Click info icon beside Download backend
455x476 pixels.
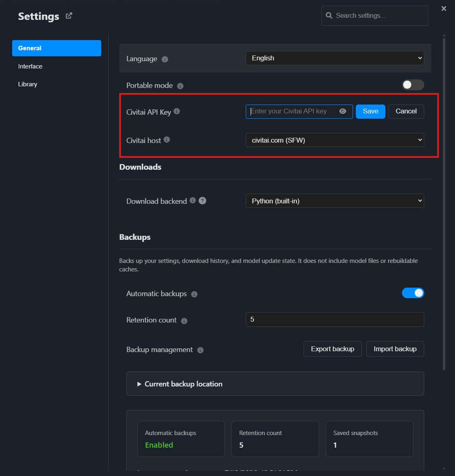tap(193, 200)
